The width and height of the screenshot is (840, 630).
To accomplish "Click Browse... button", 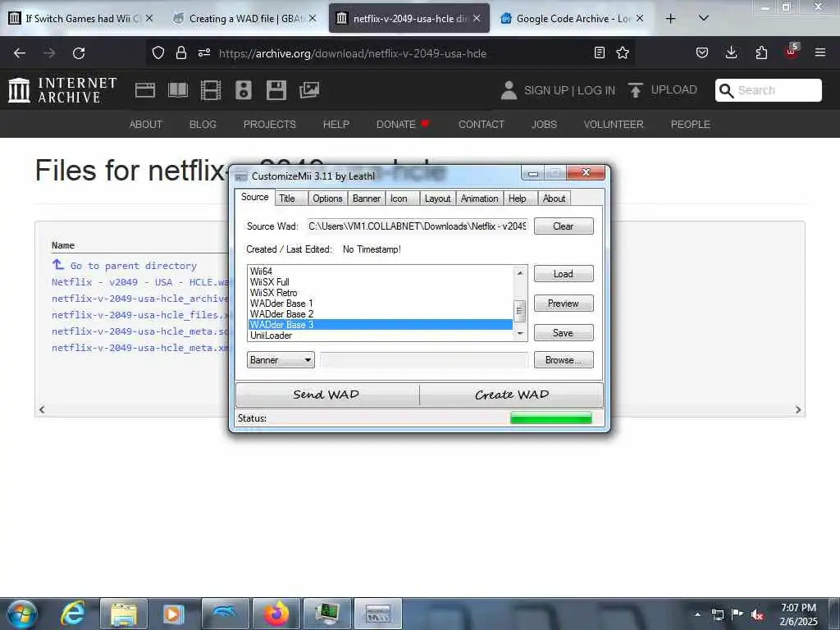I will [564, 360].
